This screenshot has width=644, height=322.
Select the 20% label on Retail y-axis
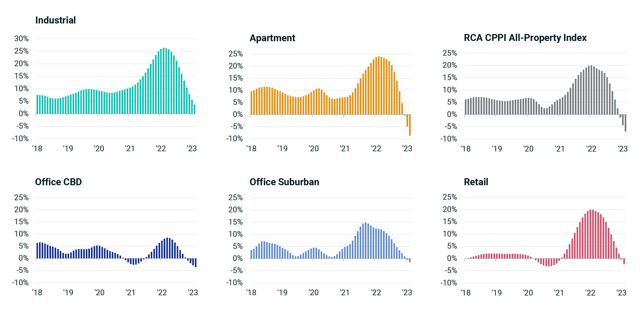(450, 209)
